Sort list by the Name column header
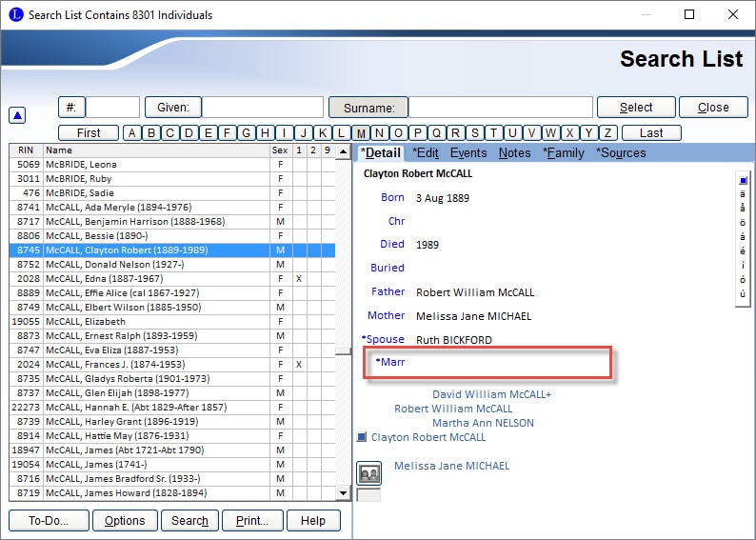Viewport: 756px width, 540px height. pos(157,150)
